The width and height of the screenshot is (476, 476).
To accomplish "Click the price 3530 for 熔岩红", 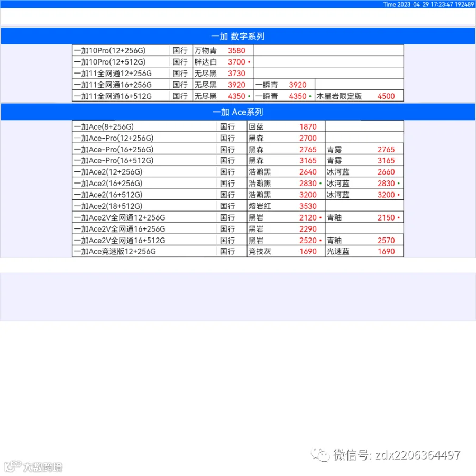I will pyautogui.click(x=308, y=206).
